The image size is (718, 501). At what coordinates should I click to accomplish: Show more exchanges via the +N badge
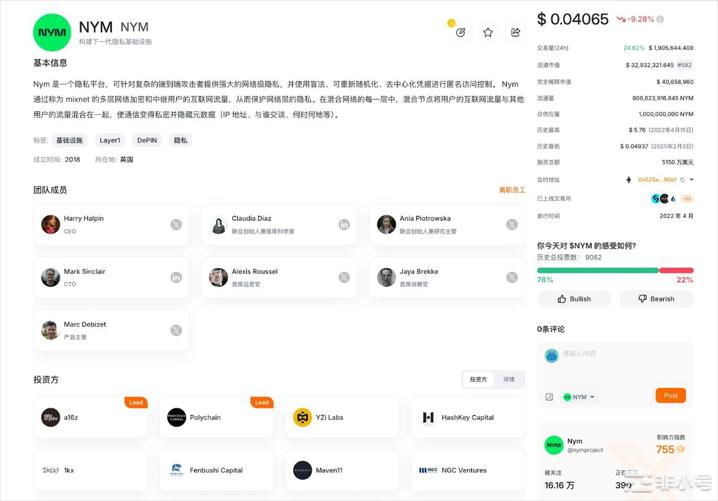tap(687, 198)
